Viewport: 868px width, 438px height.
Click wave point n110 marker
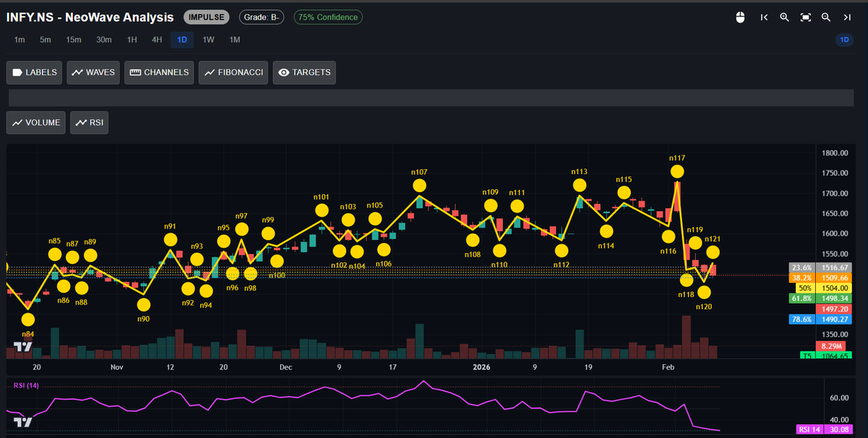[x=499, y=251]
